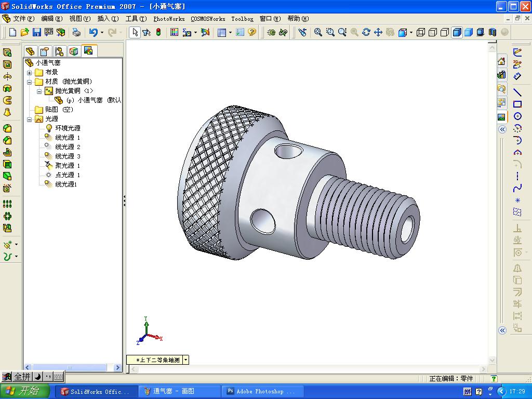Expand the 布景 folder in the tree

point(30,73)
